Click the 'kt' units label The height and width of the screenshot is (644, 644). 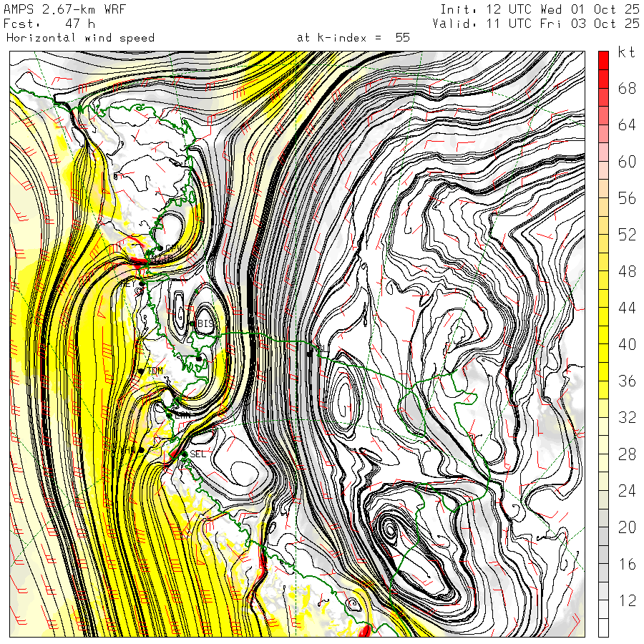pyautogui.click(x=627, y=52)
